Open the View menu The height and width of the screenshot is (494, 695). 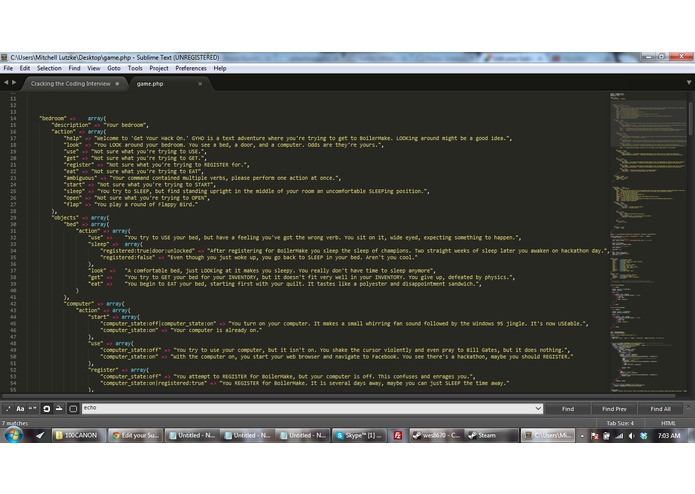point(94,68)
